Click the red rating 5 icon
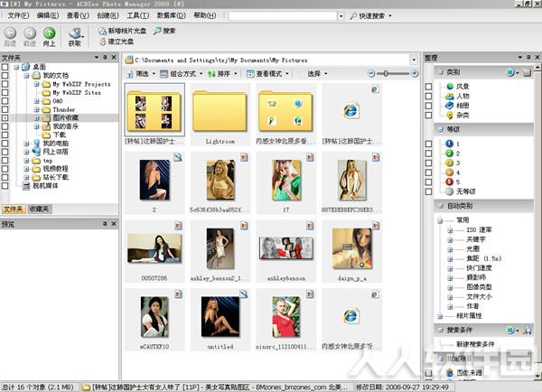Screen dimensions: 542x392 point(449,182)
